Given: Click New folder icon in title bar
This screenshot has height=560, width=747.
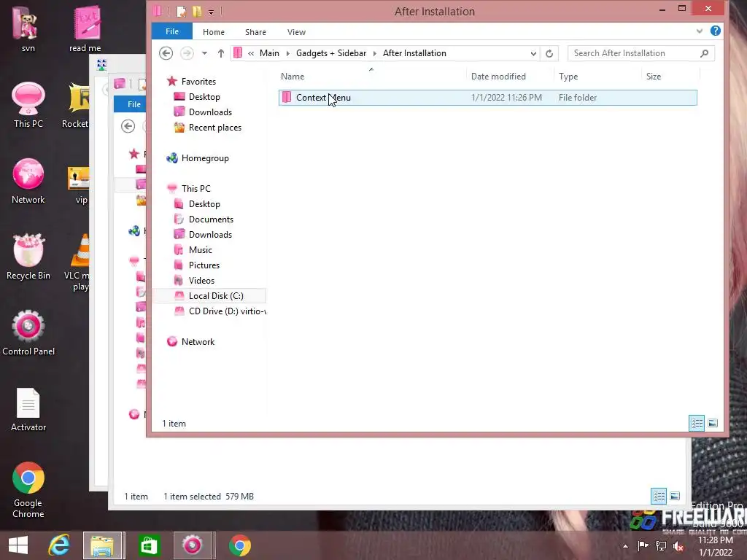Looking at the screenshot, I should click(197, 12).
